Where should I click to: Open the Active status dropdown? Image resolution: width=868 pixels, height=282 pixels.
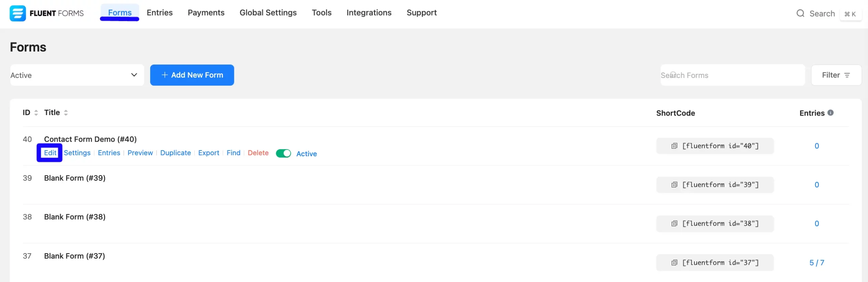(77, 75)
